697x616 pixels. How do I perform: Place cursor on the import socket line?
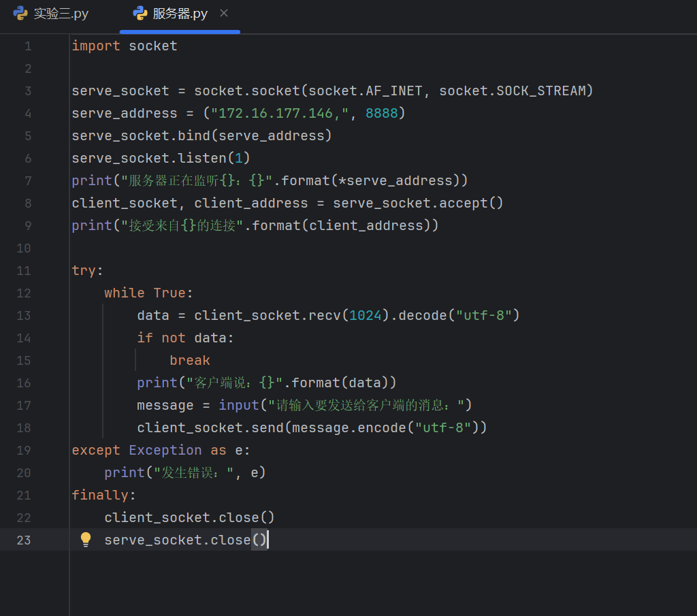coord(125,46)
